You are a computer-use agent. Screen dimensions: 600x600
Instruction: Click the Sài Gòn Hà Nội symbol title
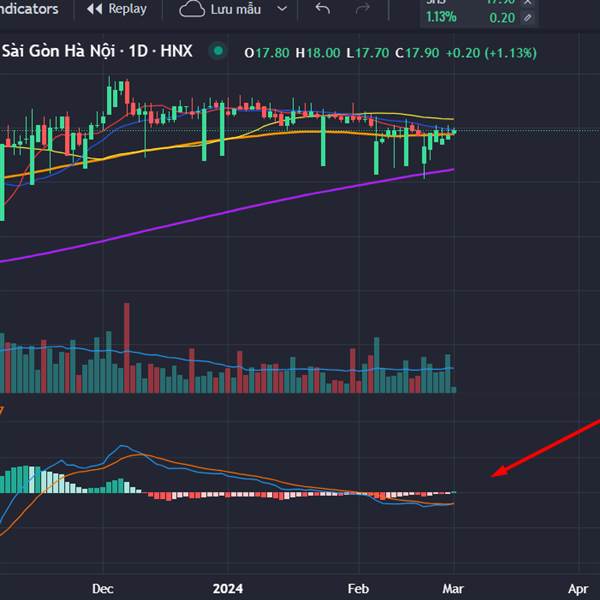[96, 51]
